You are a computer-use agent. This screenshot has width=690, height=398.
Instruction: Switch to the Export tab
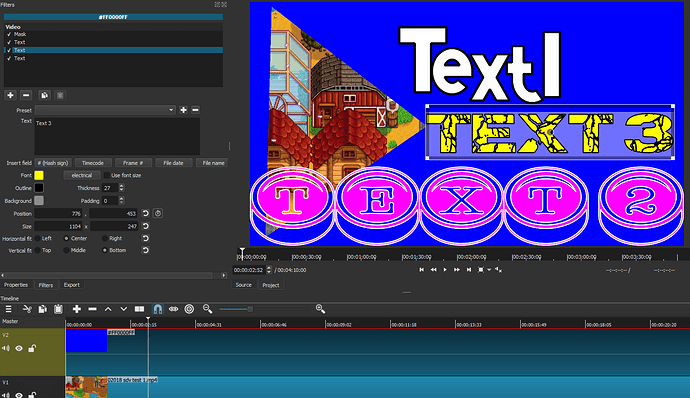coord(72,285)
